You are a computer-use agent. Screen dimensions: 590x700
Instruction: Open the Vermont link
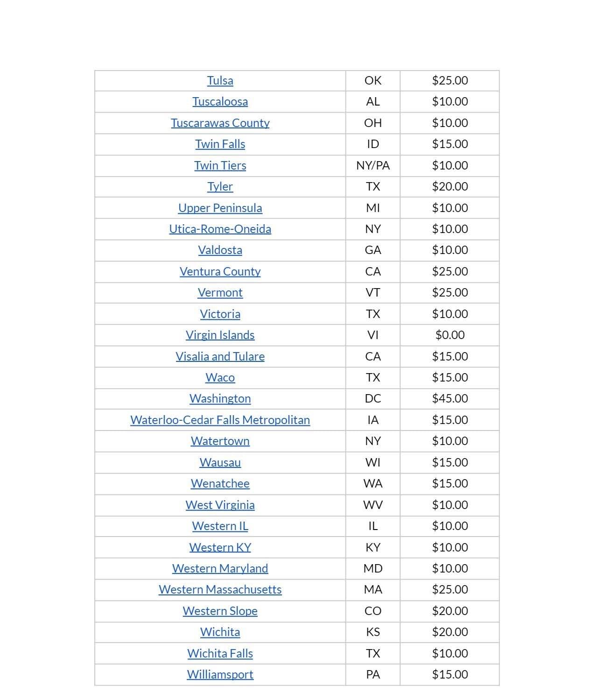click(220, 293)
